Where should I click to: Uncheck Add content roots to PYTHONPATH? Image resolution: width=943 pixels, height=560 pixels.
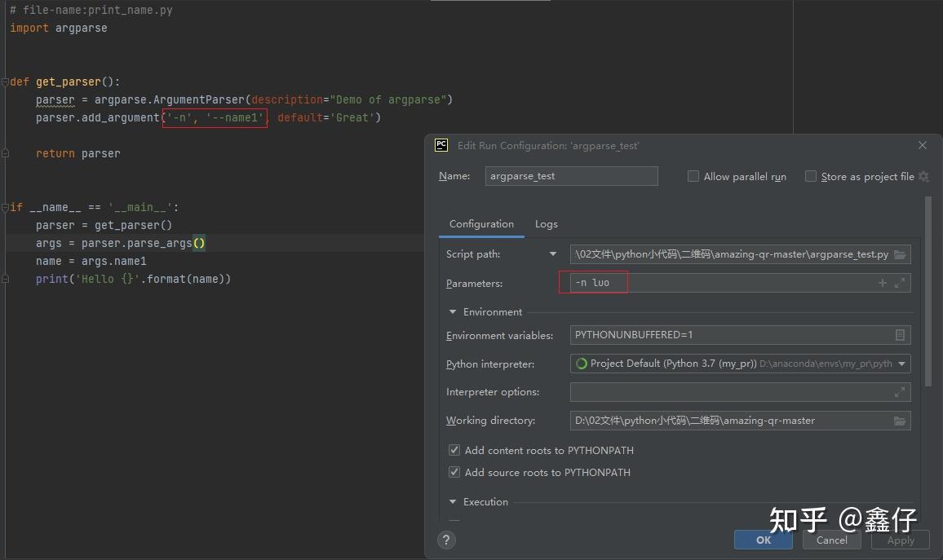[454, 450]
